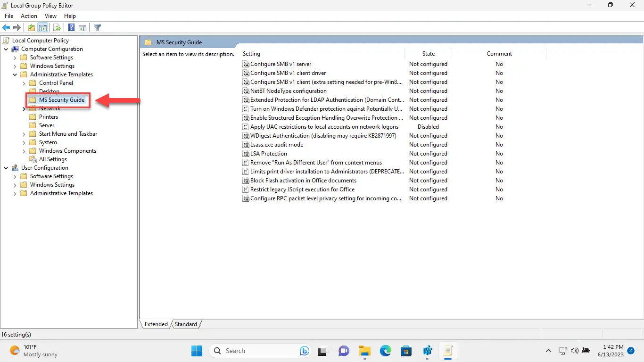Expand the Windows Components tree node
The width and height of the screenshot is (644, 362).
pos(24,151)
